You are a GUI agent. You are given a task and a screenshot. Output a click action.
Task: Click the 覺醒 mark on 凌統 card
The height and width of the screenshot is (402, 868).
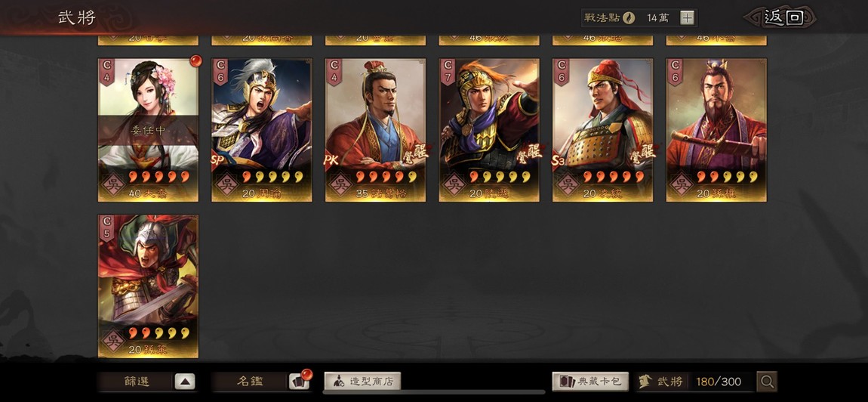coord(642,152)
